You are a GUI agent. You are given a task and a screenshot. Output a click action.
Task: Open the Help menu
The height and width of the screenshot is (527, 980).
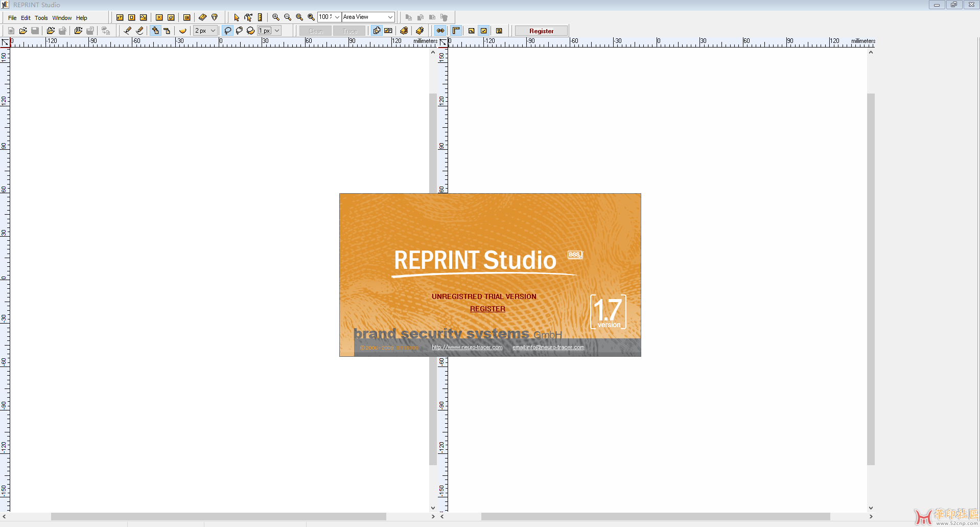82,18
